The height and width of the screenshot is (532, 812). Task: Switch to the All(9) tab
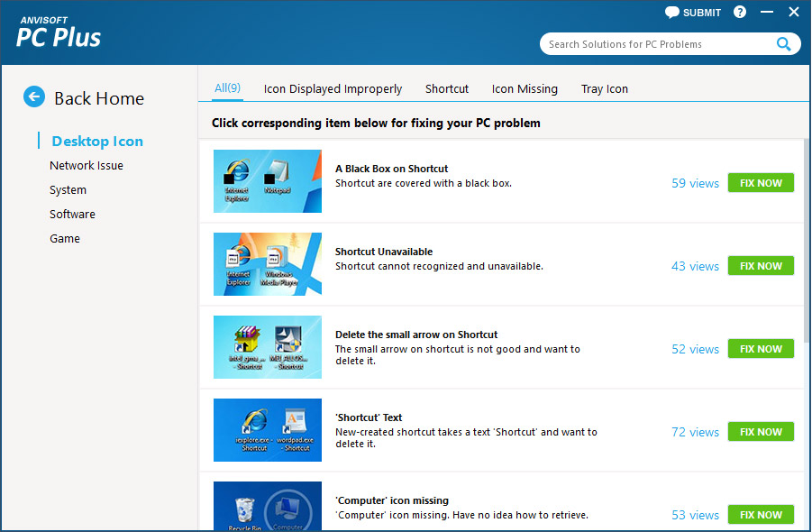pyautogui.click(x=227, y=88)
